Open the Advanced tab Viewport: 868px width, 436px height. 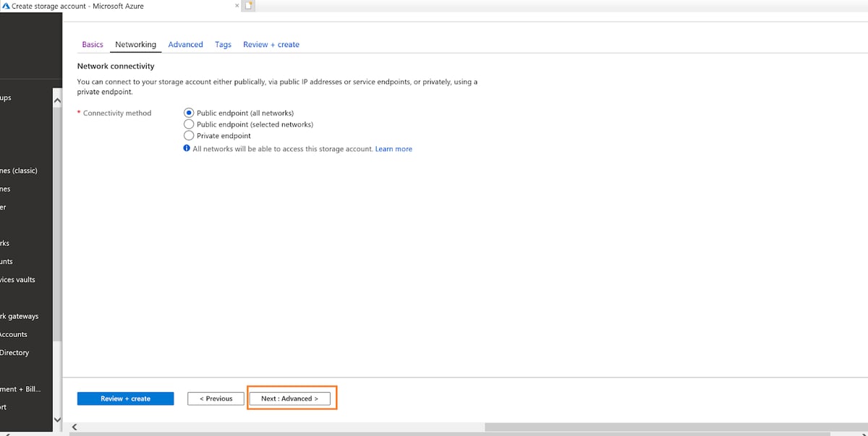[x=185, y=45]
